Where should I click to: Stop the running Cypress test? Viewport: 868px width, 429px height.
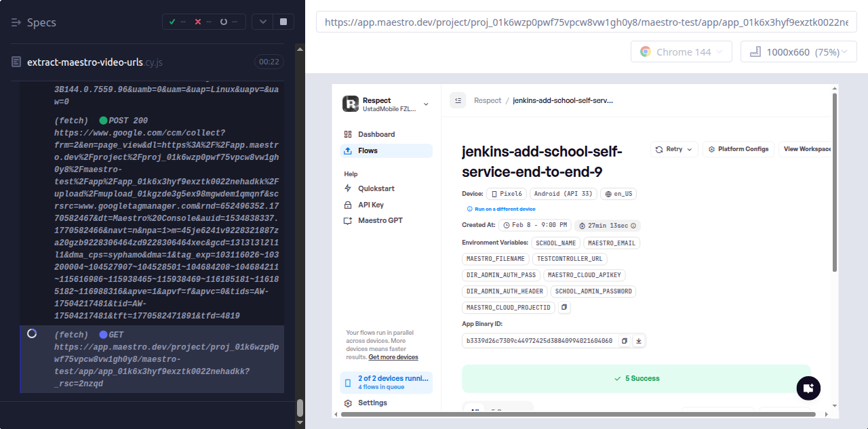(283, 22)
